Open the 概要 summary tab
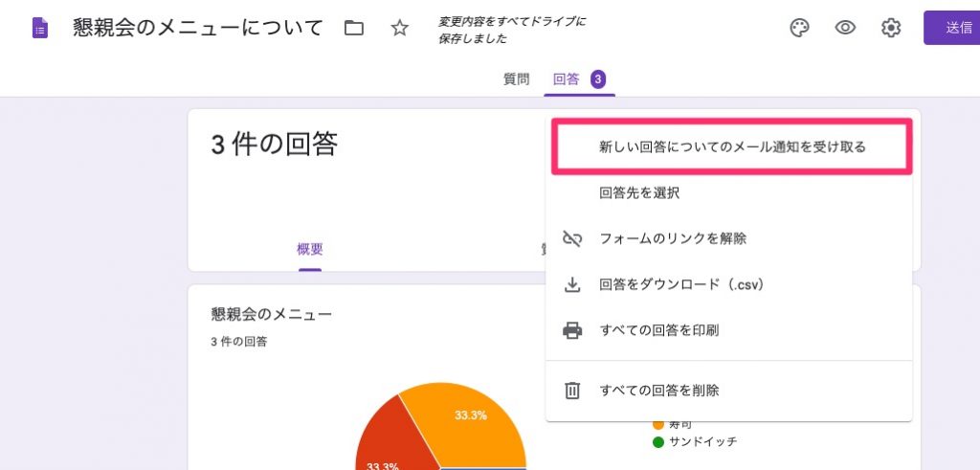Image resolution: width=980 pixels, height=470 pixels. (x=309, y=250)
